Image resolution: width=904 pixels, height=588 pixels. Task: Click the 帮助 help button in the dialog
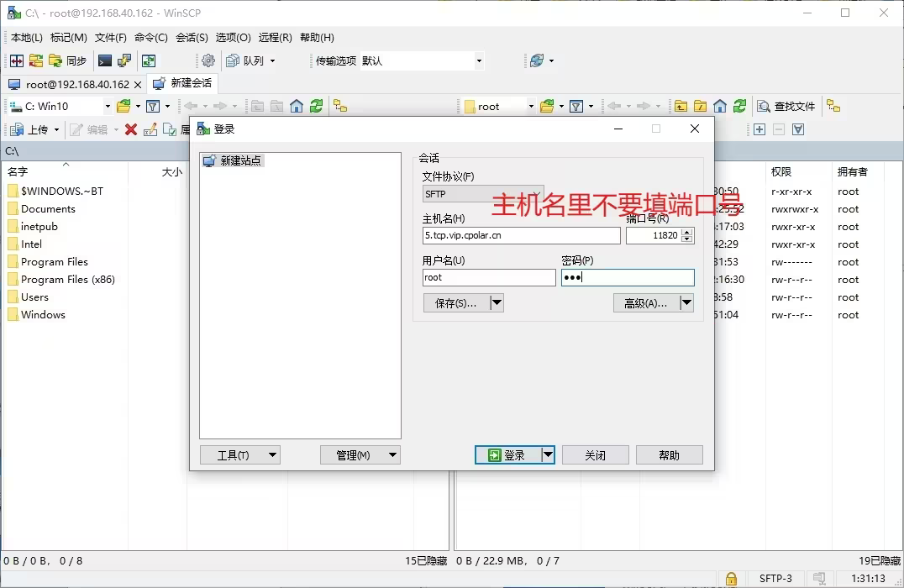click(670, 454)
